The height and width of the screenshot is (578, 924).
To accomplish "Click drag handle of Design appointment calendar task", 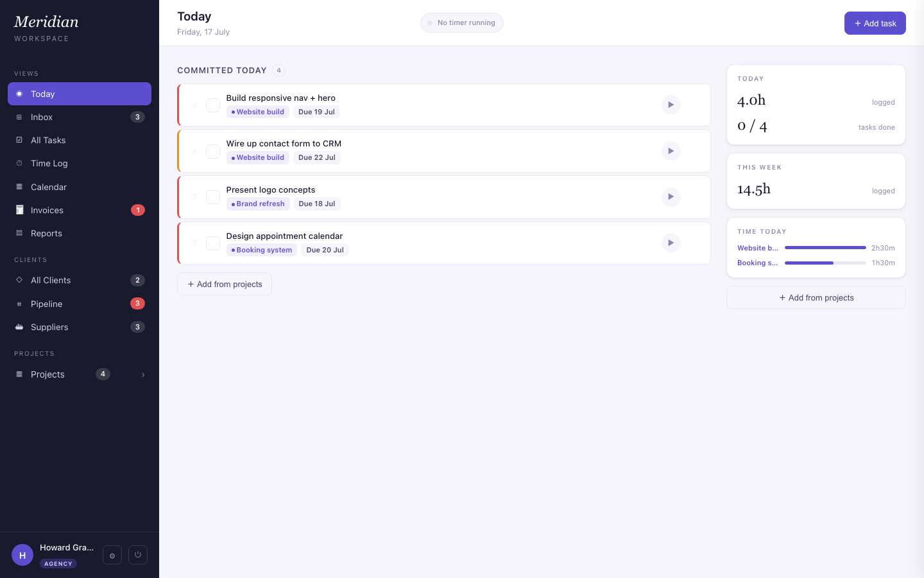I will tap(195, 243).
